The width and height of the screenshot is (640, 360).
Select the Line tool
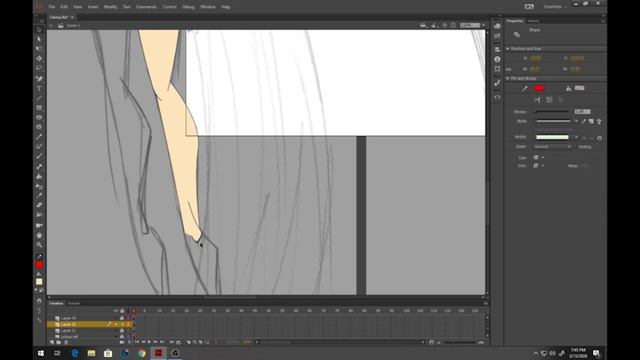click(39, 98)
